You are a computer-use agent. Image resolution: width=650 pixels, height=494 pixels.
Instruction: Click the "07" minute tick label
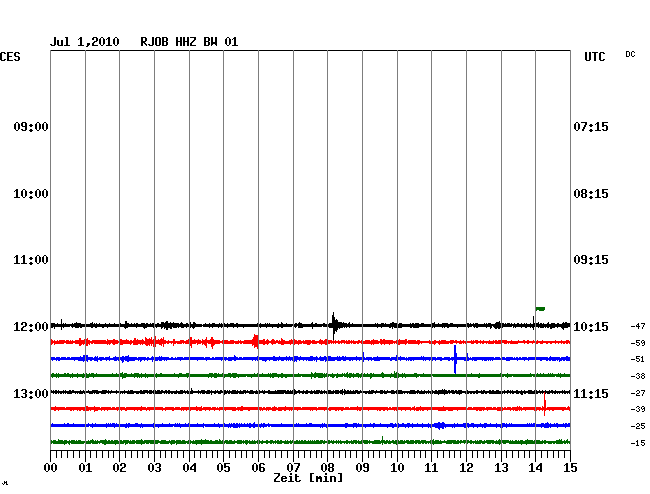coord(293,468)
